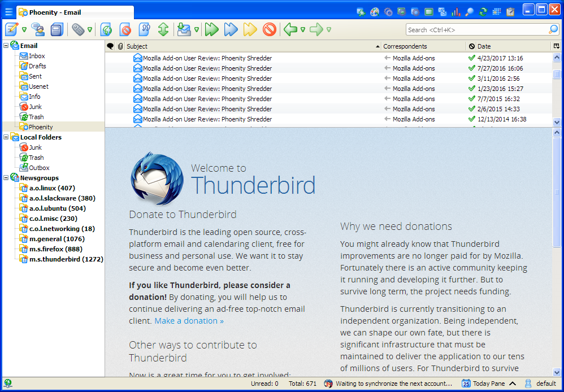
Task: Open the Back history dropdown arrow
Action: coord(303,29)
